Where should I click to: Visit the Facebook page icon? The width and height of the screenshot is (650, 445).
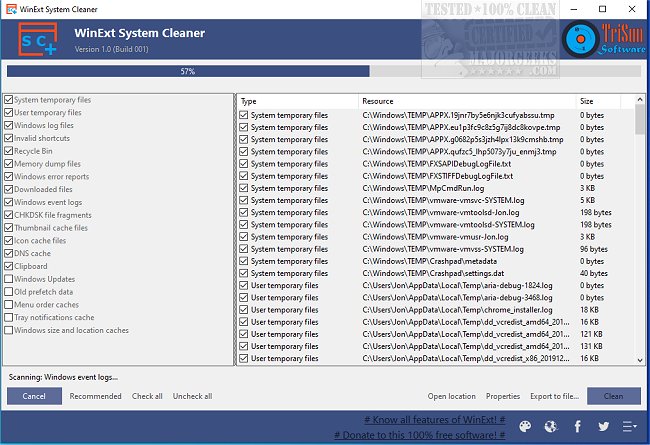577,426
